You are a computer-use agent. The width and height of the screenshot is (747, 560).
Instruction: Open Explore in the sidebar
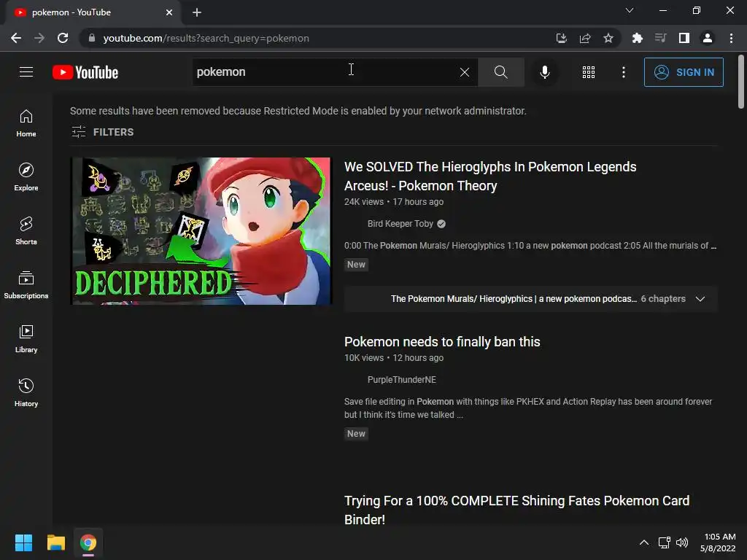pyautogui.click(x=26, y=177)
